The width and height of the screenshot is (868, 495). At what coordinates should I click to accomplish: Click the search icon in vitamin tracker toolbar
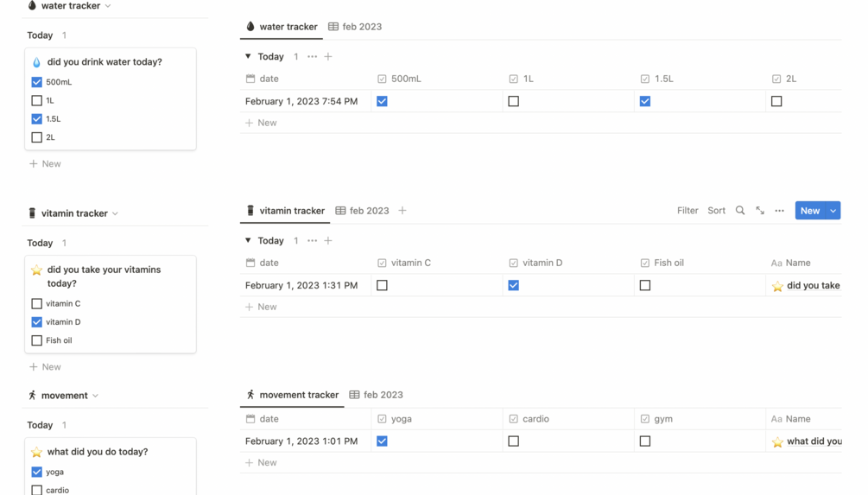pyautogui.click(x=740, y=211)
